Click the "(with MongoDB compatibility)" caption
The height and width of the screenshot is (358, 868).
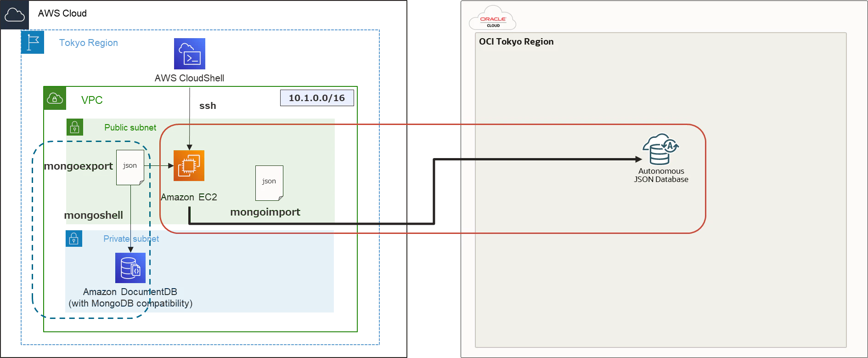[130, 303]
